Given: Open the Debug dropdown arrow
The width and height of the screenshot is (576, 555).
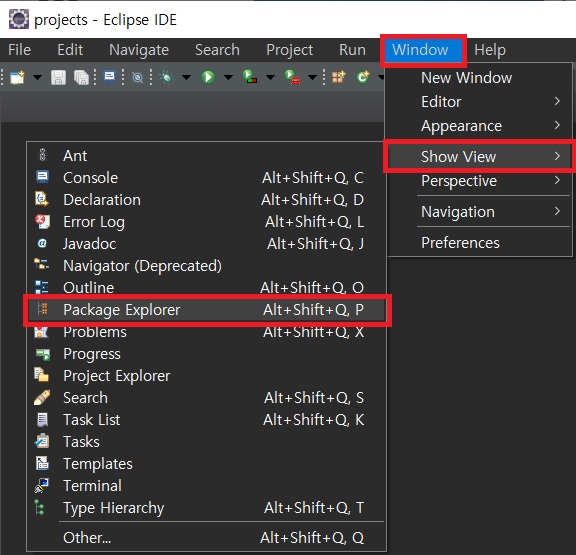Looking at the screenshot, I should [187, 78].
